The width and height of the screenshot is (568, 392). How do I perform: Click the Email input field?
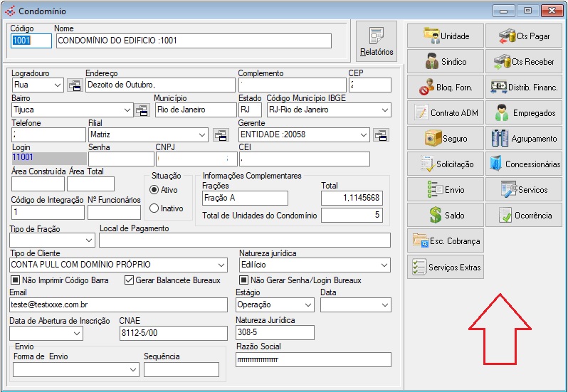point(120,304)
